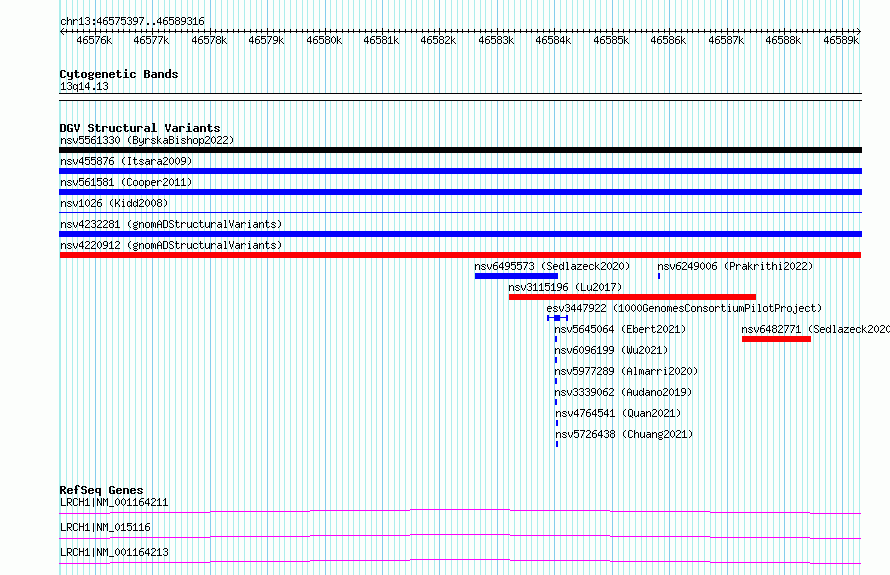Image resolution: width=890 pixels, height=575 pixels.
Task: Click the 46582k ruler tick label
Action: 438,40
